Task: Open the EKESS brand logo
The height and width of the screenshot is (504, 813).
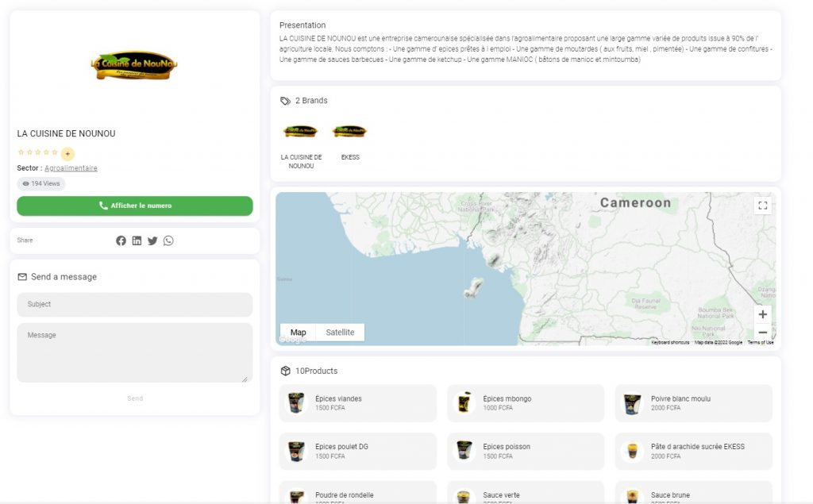Action: tap(350, 131)
